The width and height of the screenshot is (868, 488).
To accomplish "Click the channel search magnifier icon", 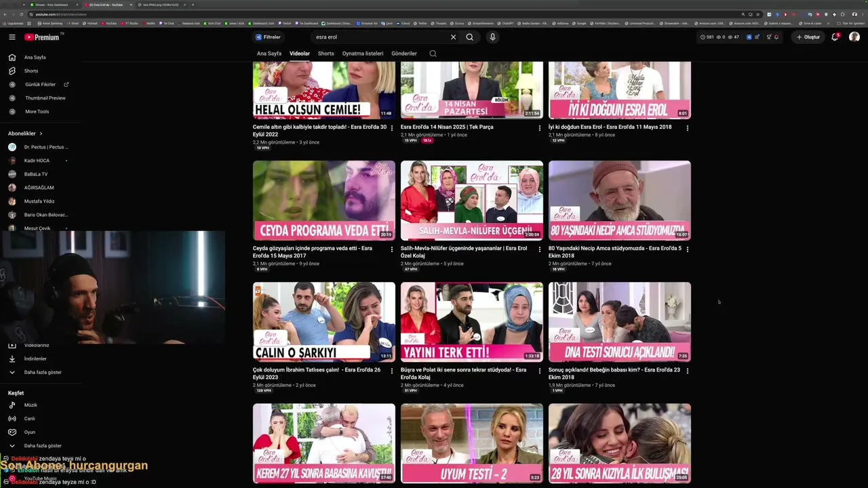I will click(x=433, y=54).
